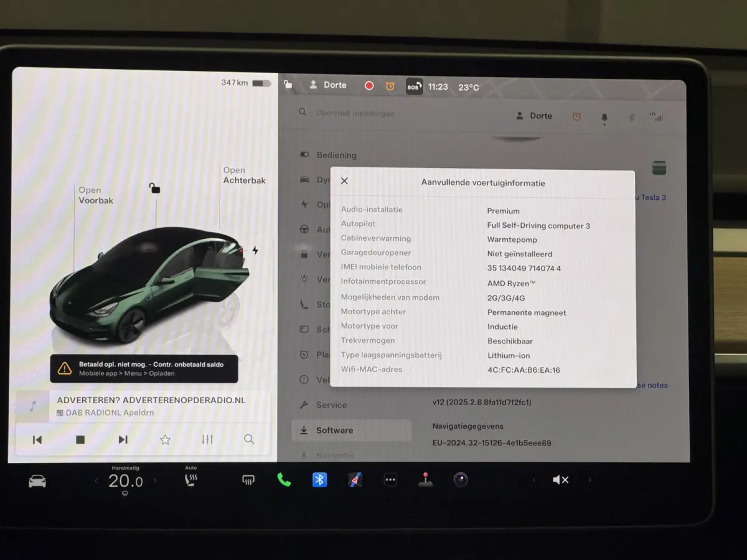The width and height of the screenshot is (747, 560).
Task: Select the IMEI number 35 134049 714074 4
Action: coord(524,268)
